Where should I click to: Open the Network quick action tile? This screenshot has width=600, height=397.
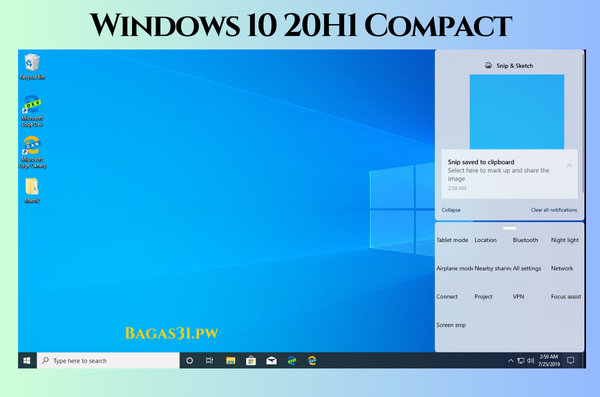point(562,268)
